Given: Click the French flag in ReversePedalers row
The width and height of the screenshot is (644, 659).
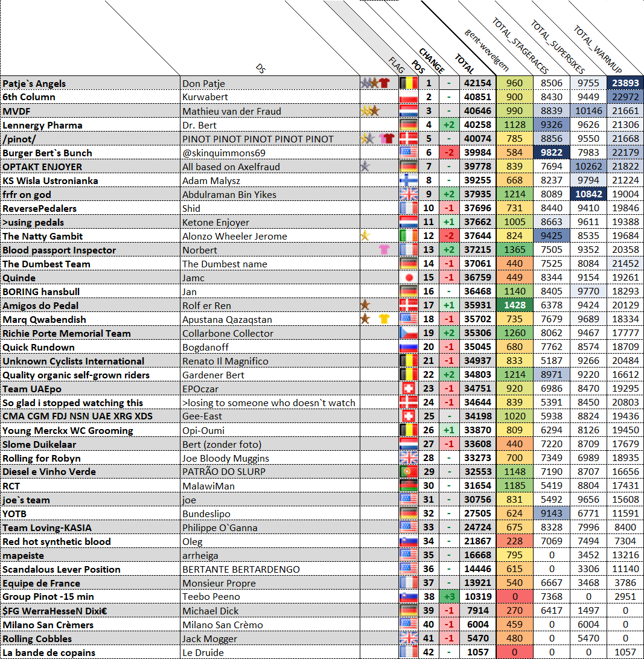Looking at the screenshot, I should [x=409, y=208].
